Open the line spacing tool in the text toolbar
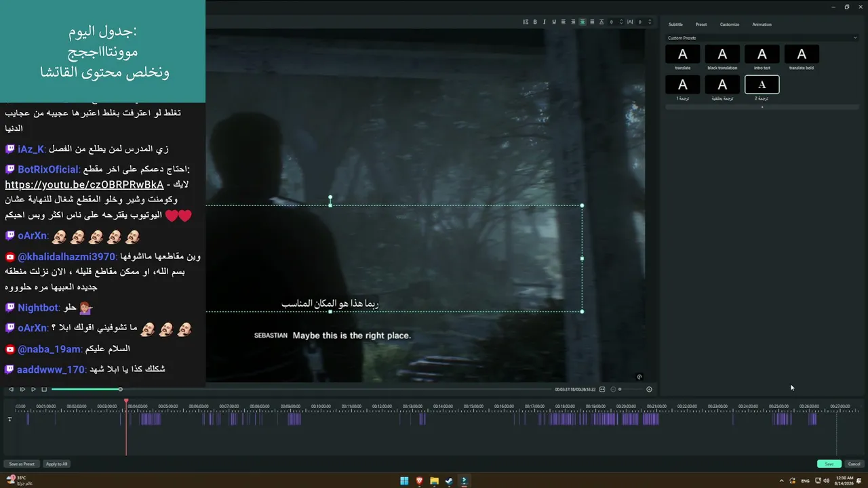 [x=526, y=22]
